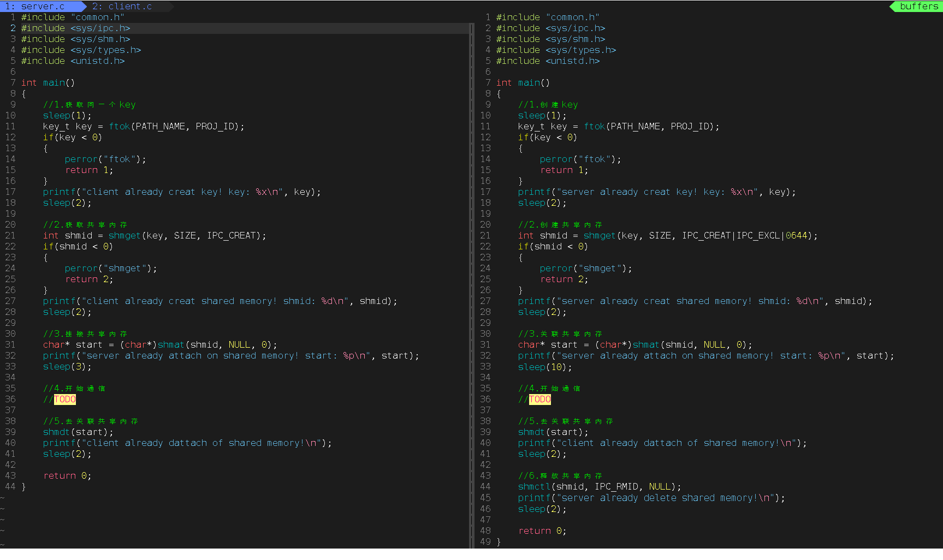Screen dimensions: 943x560
Task: Click 'return 2;' in right pane
Action: point(564,279)
